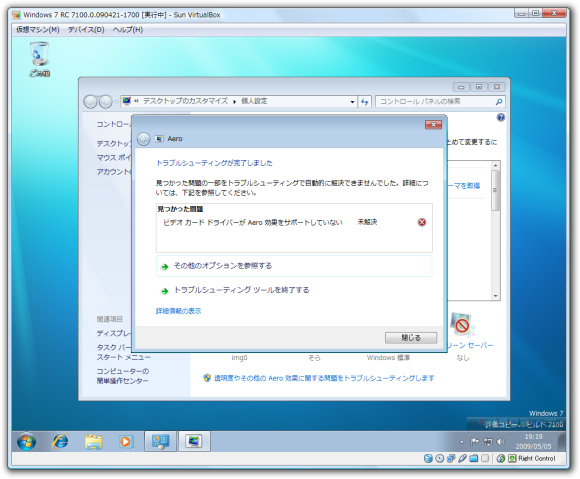This screenshot has width=580, height=479.
Task: Click the Control Panel back navigation button
Action: pyautogui.click(x=90, y=101)
